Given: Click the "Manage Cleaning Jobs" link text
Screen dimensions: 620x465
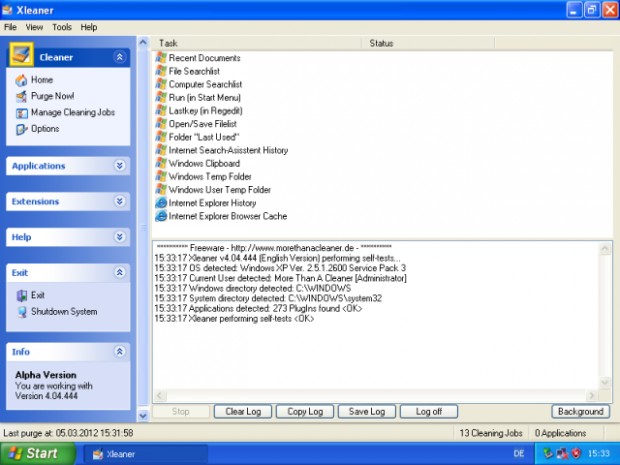Looking at the screenshot, I should [73, 112].
